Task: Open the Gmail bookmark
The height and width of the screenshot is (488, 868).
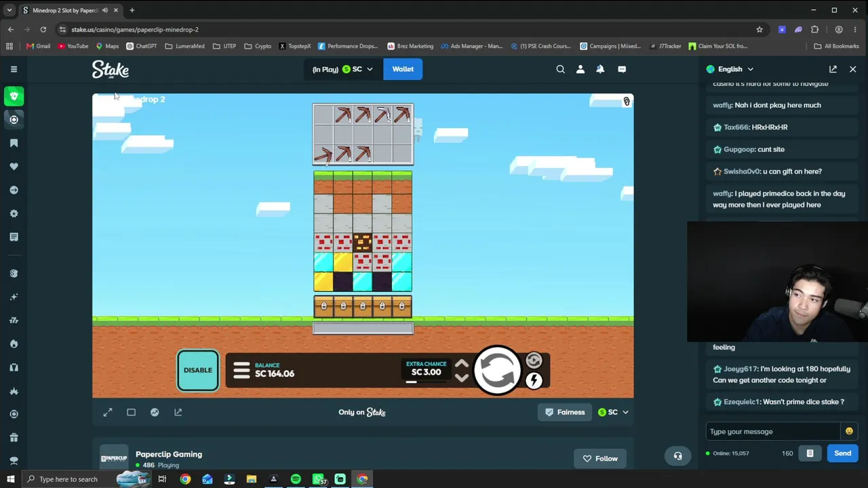Action: pos(38,46)
